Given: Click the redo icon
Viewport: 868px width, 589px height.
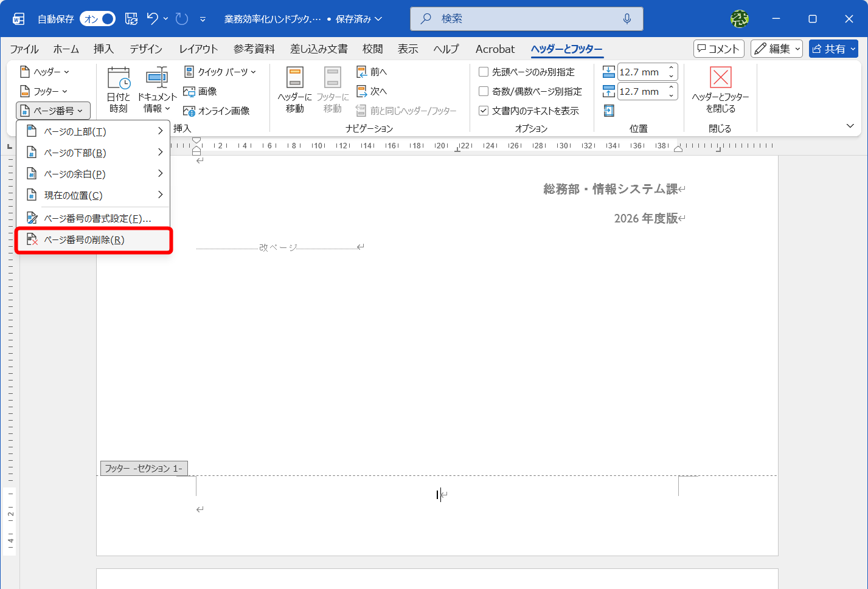Looking at the screenshot, I should [182, 19].
